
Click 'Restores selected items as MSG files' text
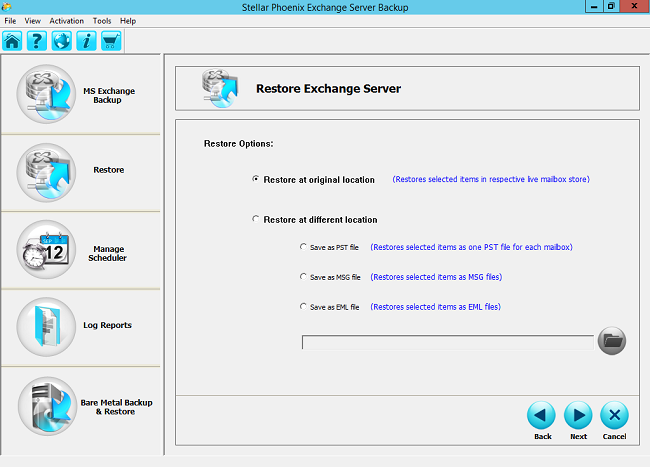tap(436, 277)
